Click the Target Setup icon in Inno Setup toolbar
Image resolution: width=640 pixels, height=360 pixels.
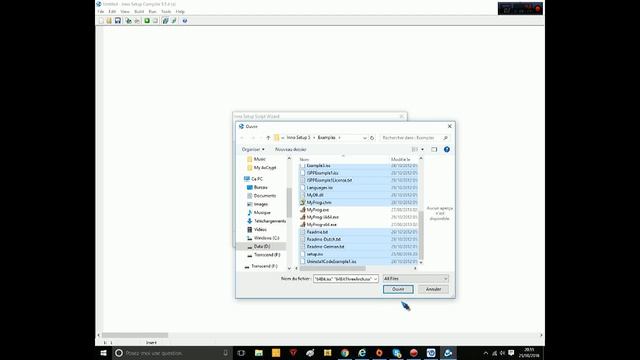165,21
